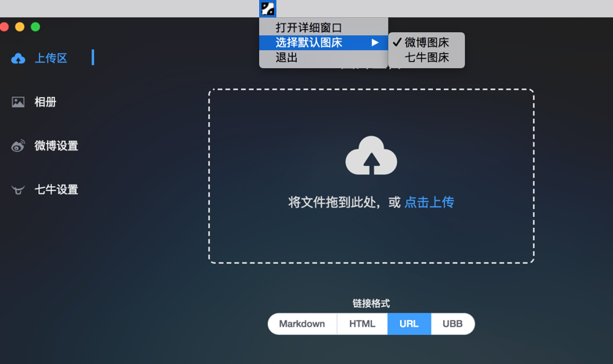Select UBB link format
This screenshot has height=364, width=613.
click(453, 324)
